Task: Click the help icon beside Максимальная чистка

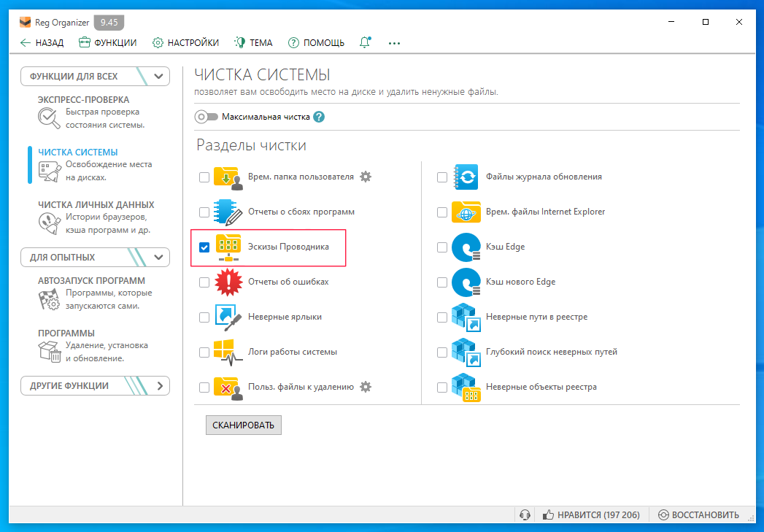Action: pos(319,117)
